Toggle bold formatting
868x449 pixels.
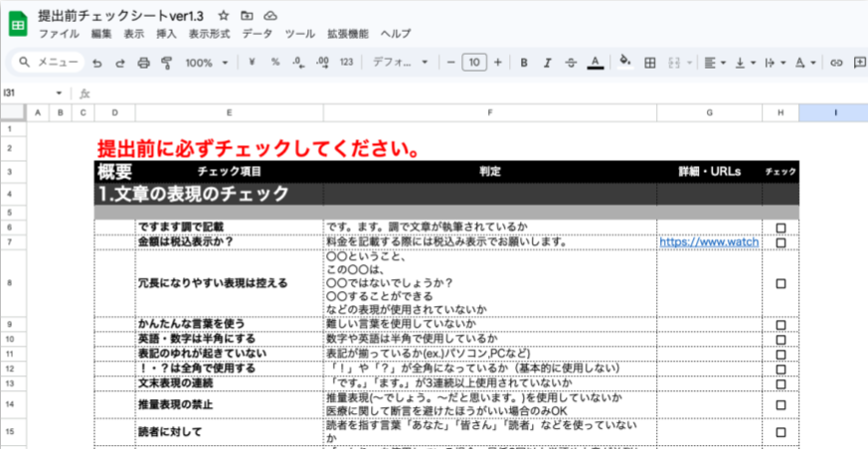(524, 63)
